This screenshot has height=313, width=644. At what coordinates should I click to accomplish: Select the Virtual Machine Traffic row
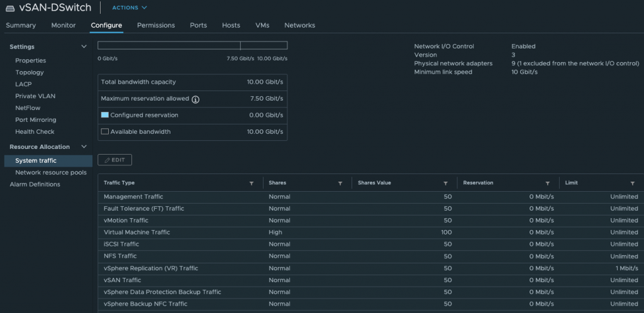coord(371,233)
